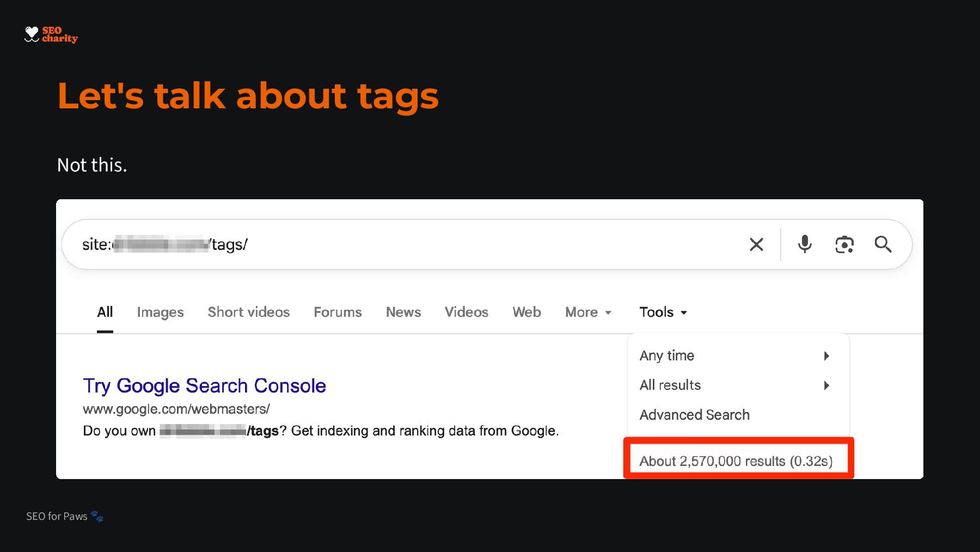Expand the Any time submenu arrow
This screenshot has width=980, height=552.
coord(826,356)
